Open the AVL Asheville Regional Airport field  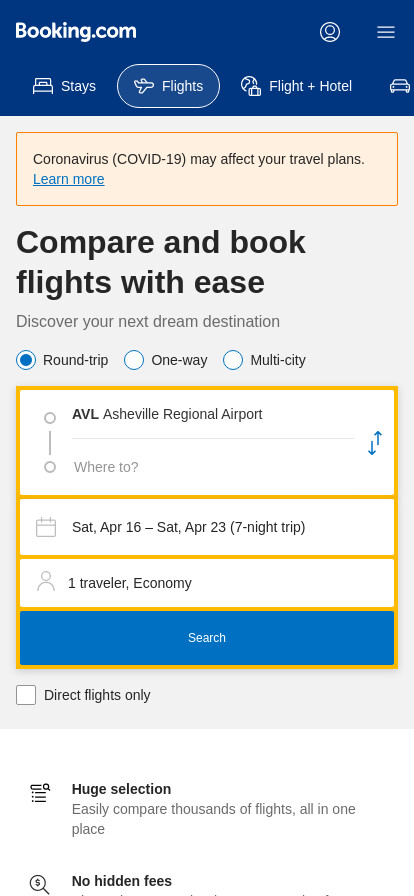click(x=213, y=414)
